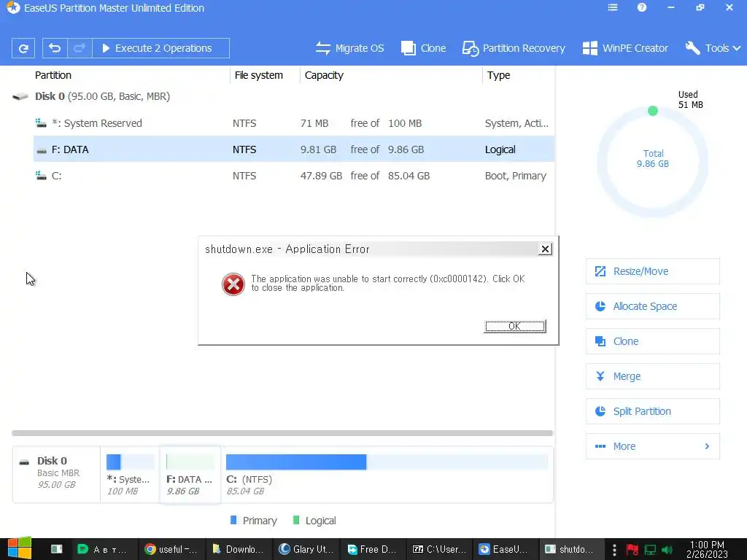The image size is (747, 560).
Task: Expand the Tools dropdown menu
Action: coord(713,48)
